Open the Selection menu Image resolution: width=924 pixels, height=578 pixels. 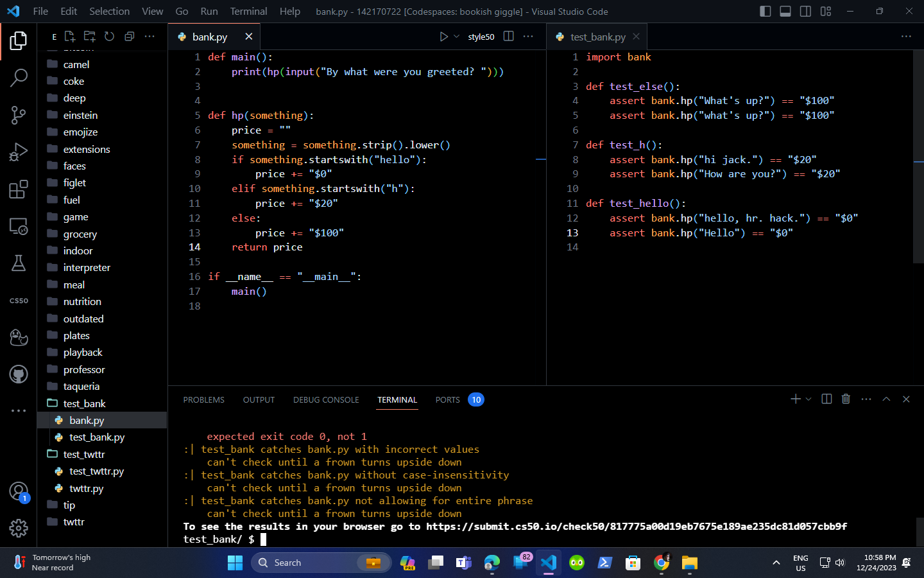109,11
